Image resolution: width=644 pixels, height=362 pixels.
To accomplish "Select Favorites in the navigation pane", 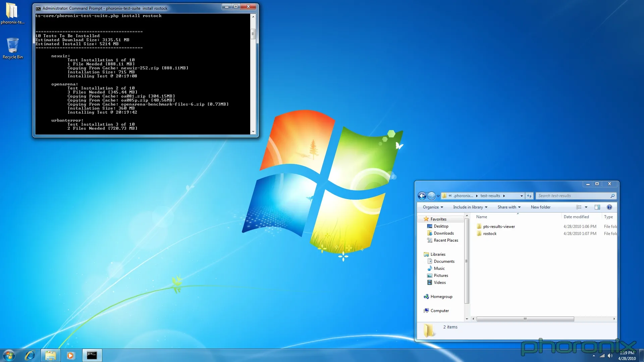I will (438, 219).
